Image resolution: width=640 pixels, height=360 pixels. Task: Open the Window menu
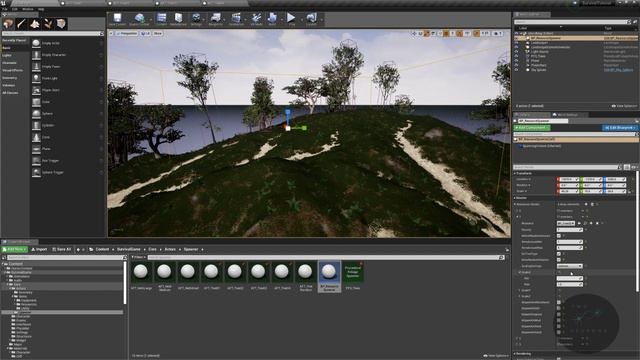[28, 9]
